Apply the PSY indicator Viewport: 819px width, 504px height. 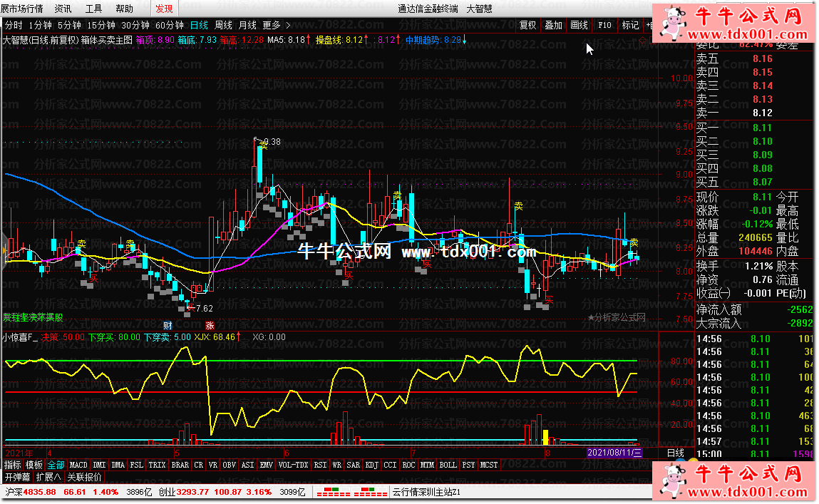point(468,465)
